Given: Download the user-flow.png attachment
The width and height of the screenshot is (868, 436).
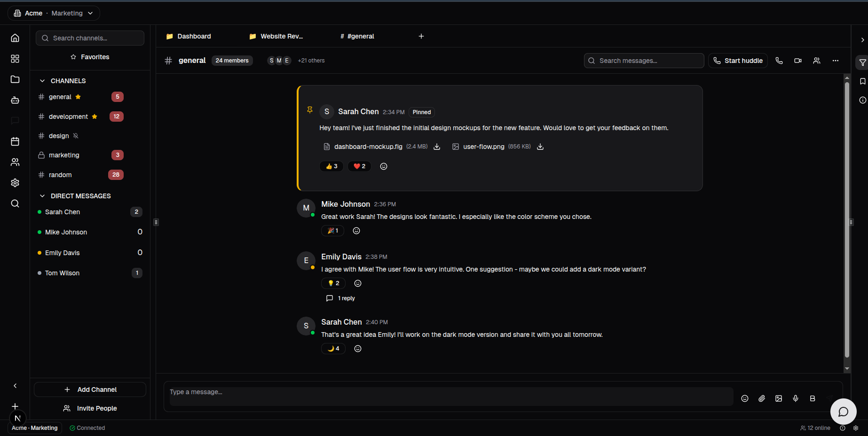Looking at the screenshot, I should click(540, 147).
